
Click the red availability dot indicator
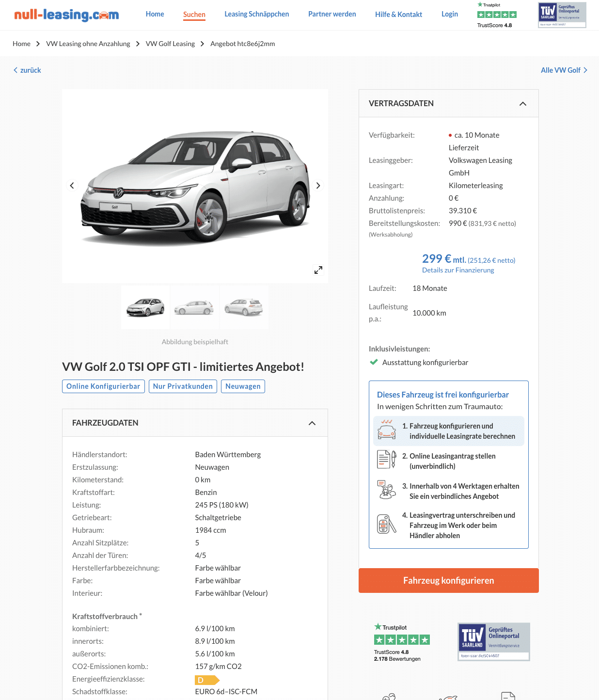point(450,135)
